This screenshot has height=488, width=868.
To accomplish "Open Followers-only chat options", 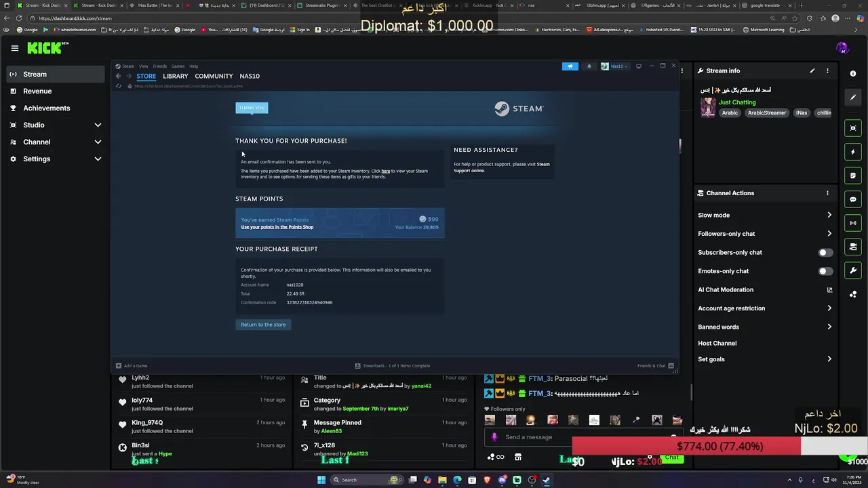I will (x=765, y=234).
